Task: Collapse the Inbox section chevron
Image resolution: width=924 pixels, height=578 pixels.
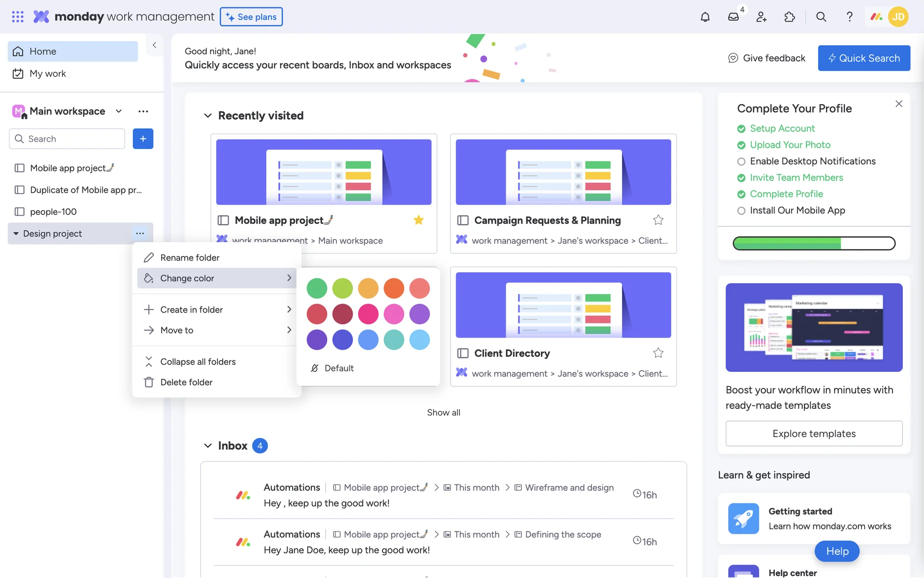Action: tap(208, 446)
